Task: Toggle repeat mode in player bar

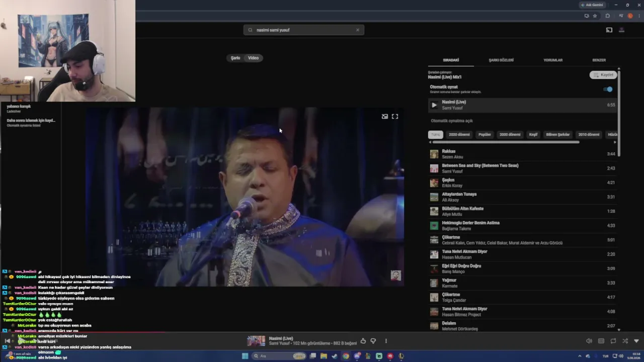Action: (613, 341)
